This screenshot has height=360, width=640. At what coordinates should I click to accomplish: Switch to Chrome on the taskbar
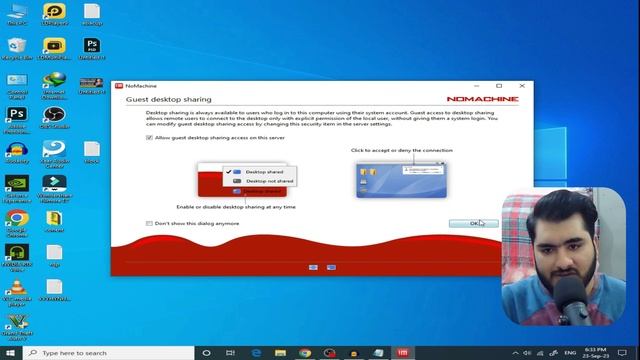[305, 353]
